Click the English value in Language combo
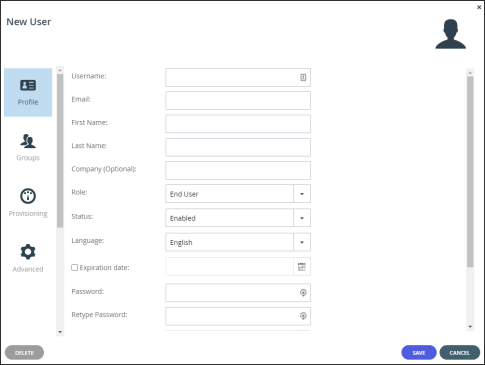485x365 pixels. pyautogui.click(x=181, y=243)
